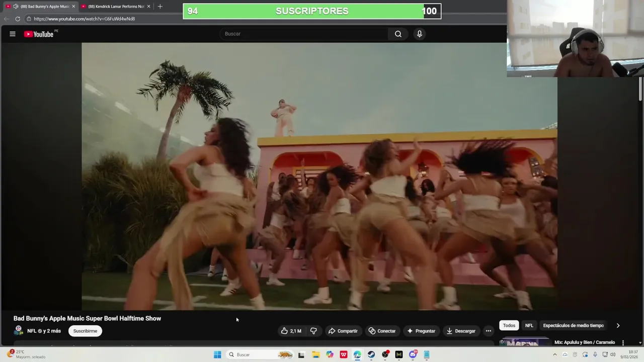644x362 pixels.
Task: Open a new browser tab
Action: pyautogui.click(x=160, y=7)
